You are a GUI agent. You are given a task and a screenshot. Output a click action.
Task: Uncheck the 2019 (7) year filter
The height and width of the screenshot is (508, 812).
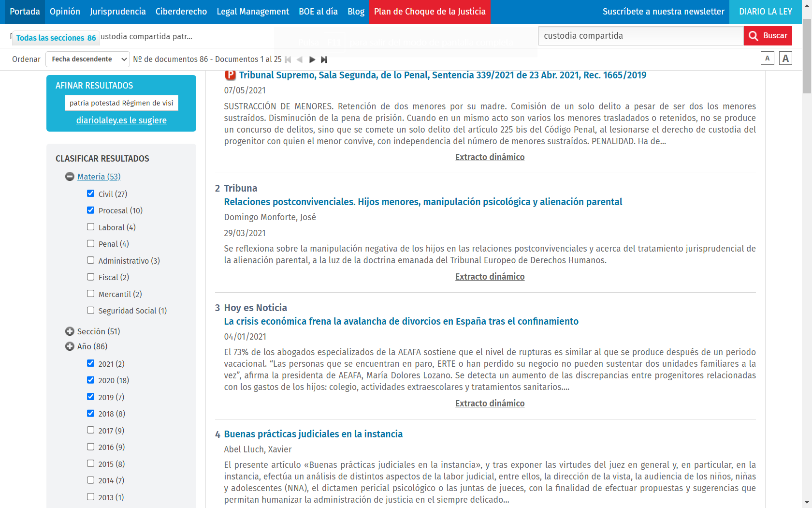90,397
